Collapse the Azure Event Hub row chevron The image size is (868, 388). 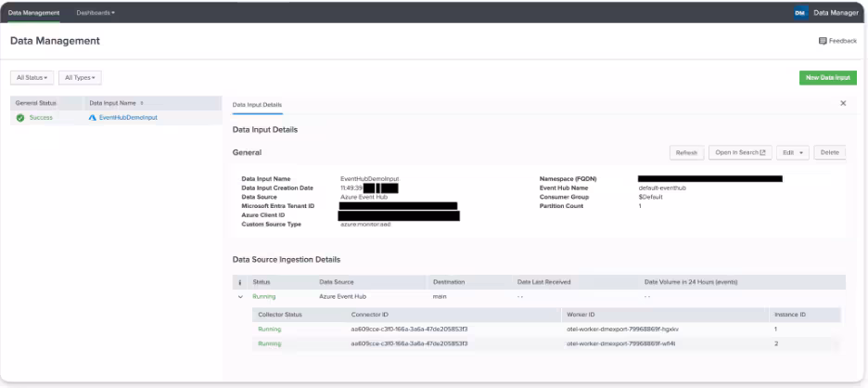240,296
